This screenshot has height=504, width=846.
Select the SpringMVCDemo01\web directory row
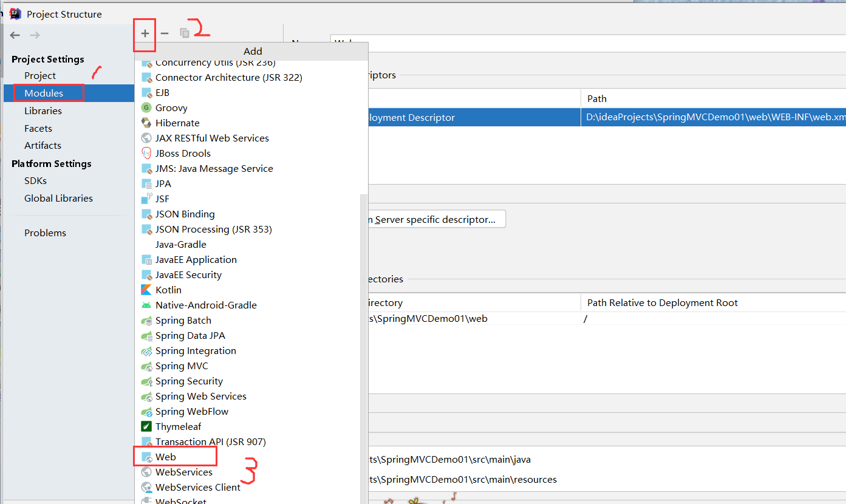click(607, 319)
